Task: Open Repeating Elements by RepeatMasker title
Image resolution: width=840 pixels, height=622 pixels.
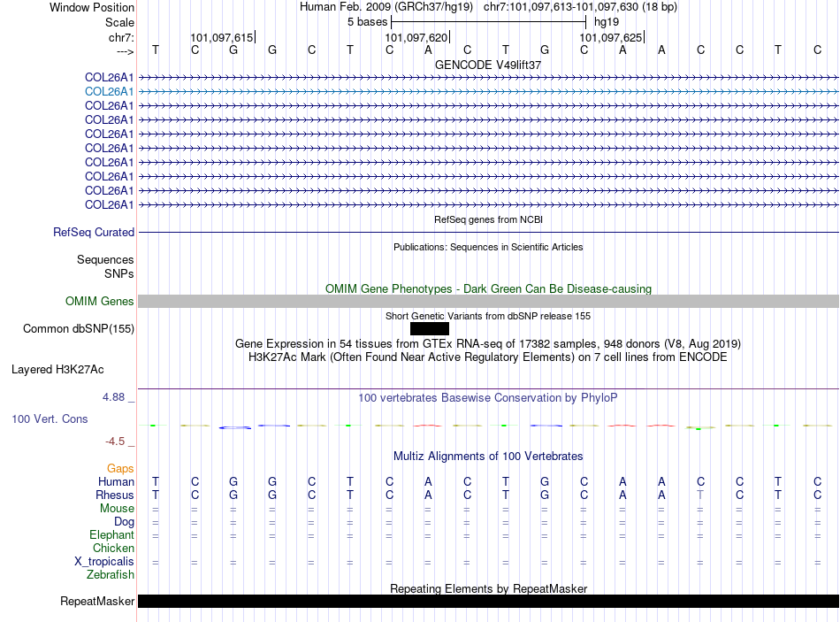Action: [488, 588]
